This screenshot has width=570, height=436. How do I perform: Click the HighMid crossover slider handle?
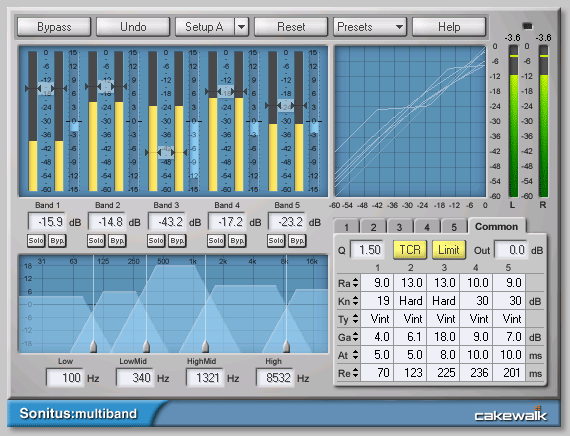pos(205,347)
